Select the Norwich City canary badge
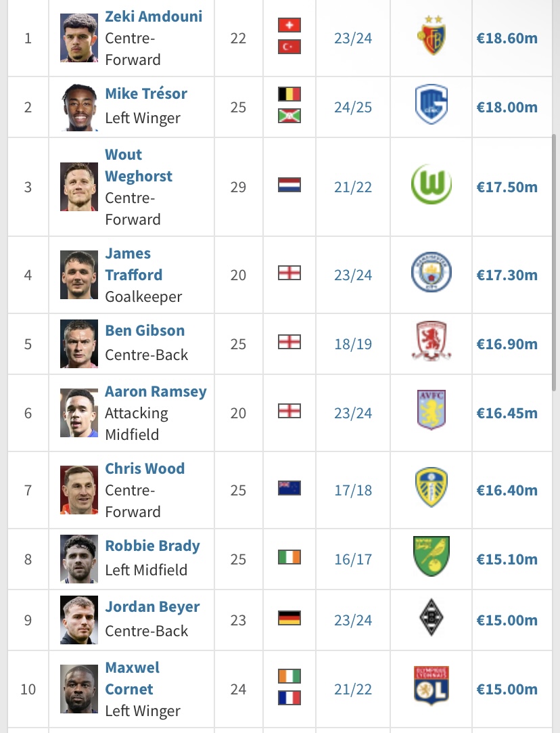This screenshot has width=560, height=733. pyautogui.click(x=431, y=556)
